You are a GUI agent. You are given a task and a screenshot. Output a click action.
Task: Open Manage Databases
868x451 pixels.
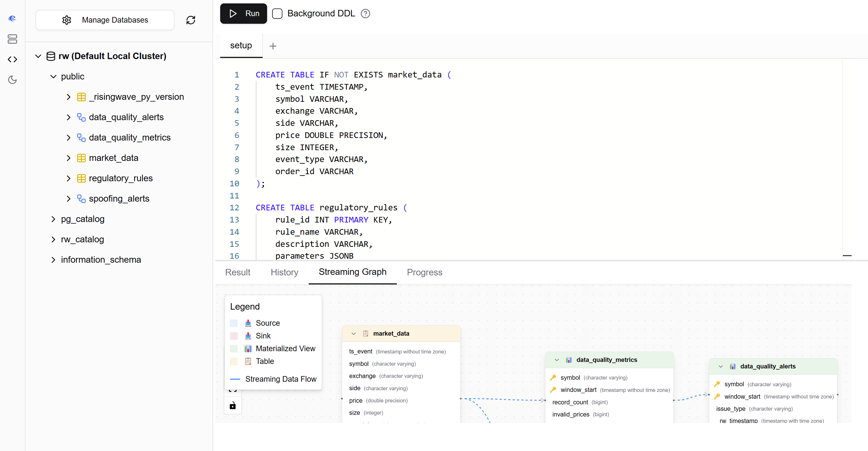[105, 20]
